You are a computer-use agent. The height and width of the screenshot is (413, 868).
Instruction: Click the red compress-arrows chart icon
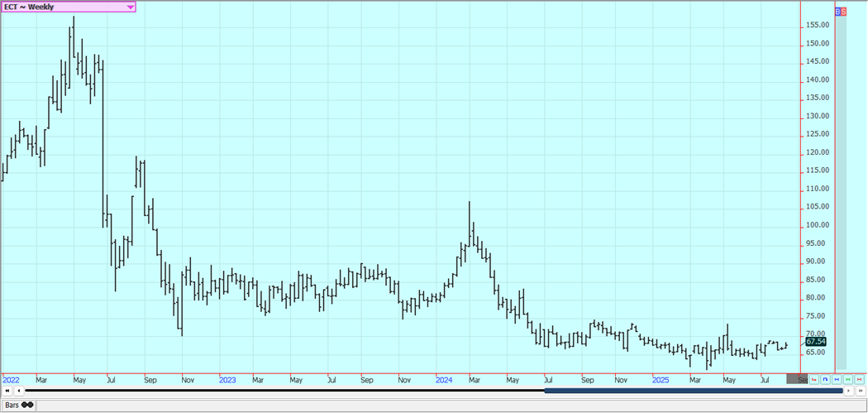click(859, 379)
